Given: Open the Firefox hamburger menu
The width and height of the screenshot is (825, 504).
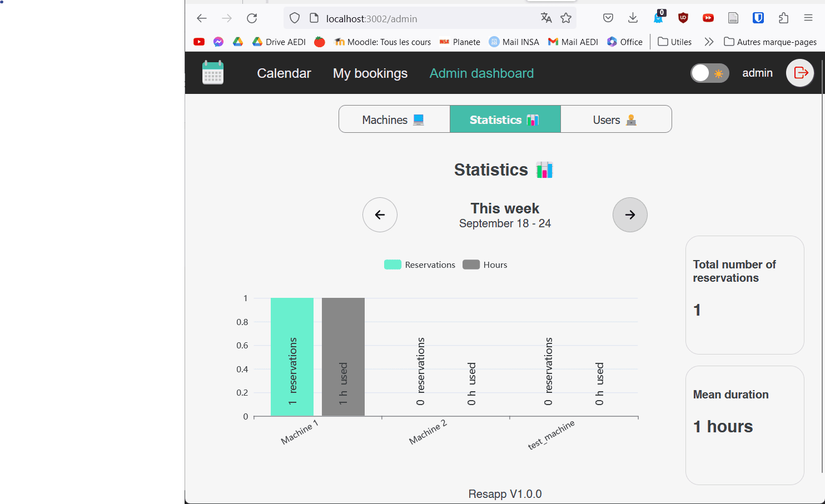Looking at the screenshot, I should tap(808, 18).
